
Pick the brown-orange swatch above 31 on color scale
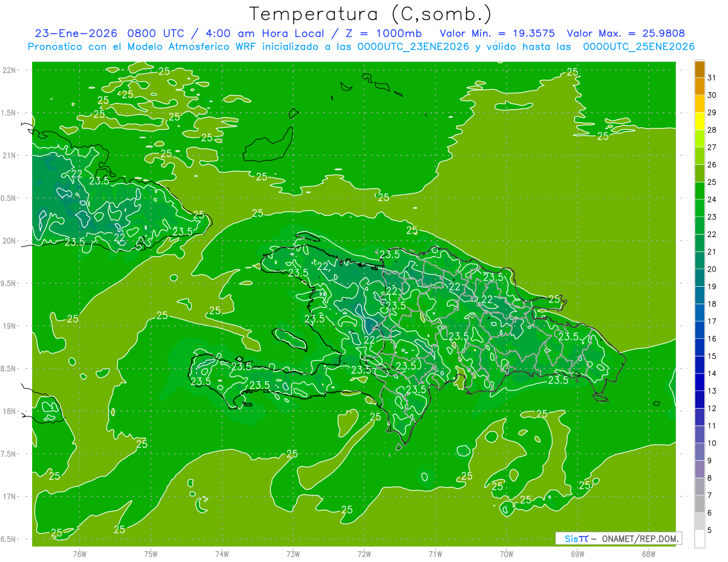pyautogui.click(x=699, y=69)
